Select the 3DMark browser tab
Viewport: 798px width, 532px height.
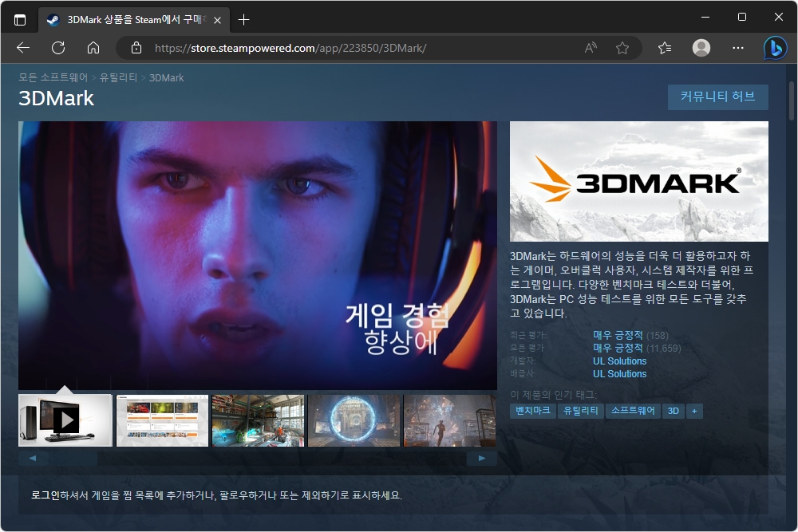tap(134, 20)
